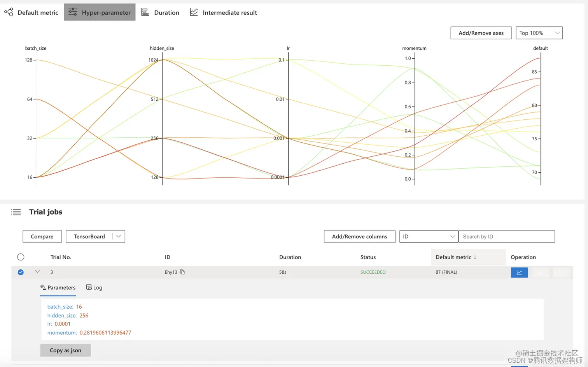
Task: Click the 85 tick on default axis
Action: point(534,72)
